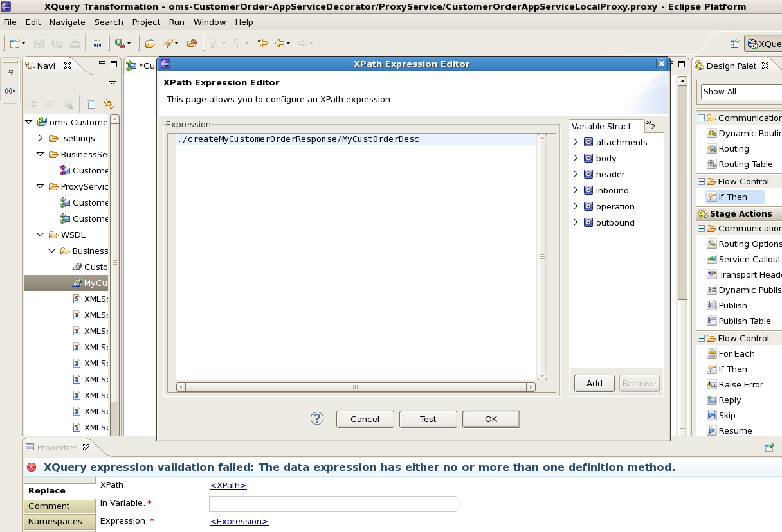Click the expression vertical scrollbar
Image resolution: width=782 pixels, height=532 pixels.
542,257
